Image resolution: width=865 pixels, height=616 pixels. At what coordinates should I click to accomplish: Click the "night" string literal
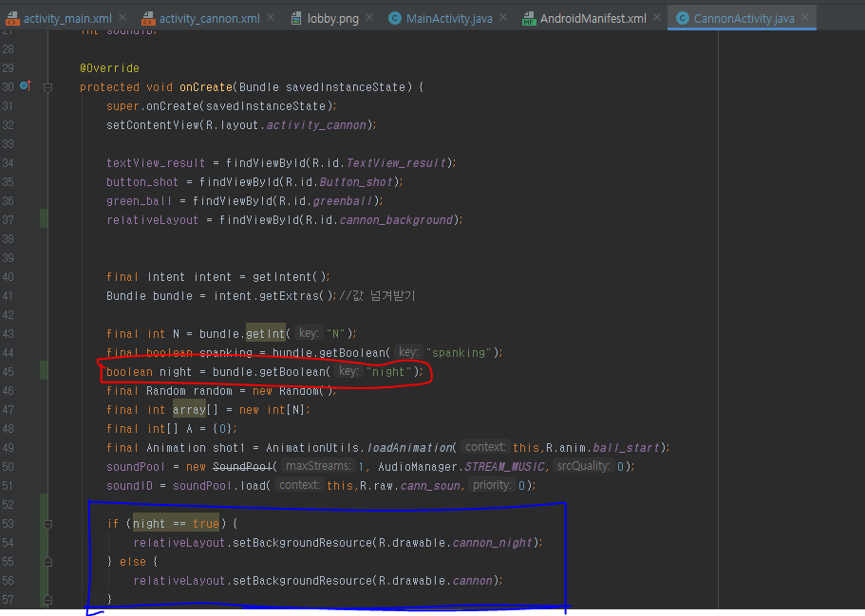tap(389, 372)
